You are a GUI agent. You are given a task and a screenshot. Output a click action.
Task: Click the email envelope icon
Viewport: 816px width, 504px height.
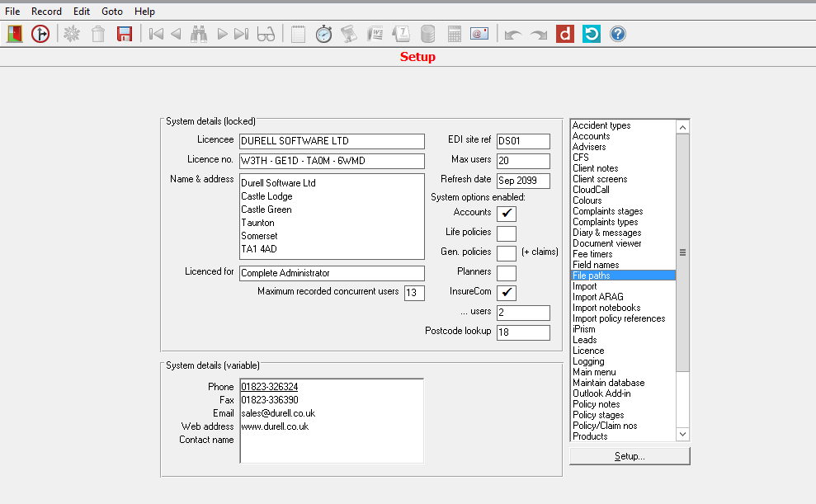(479, 35)
